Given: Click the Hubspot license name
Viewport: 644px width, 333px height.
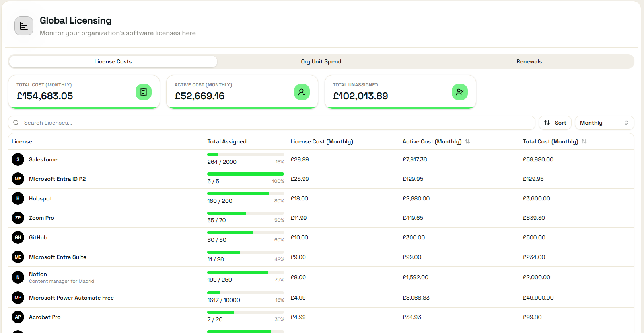Looking at the screenshot, I should click(41, 198).
